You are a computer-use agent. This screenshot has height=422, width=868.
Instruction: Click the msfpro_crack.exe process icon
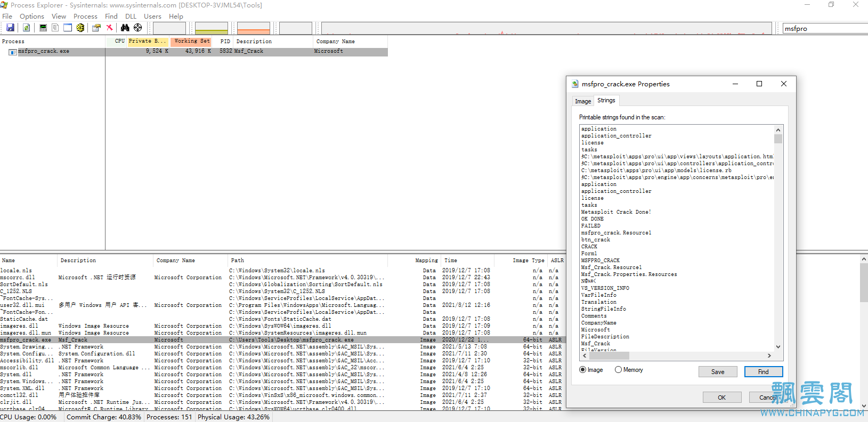(x=13, y=52)
